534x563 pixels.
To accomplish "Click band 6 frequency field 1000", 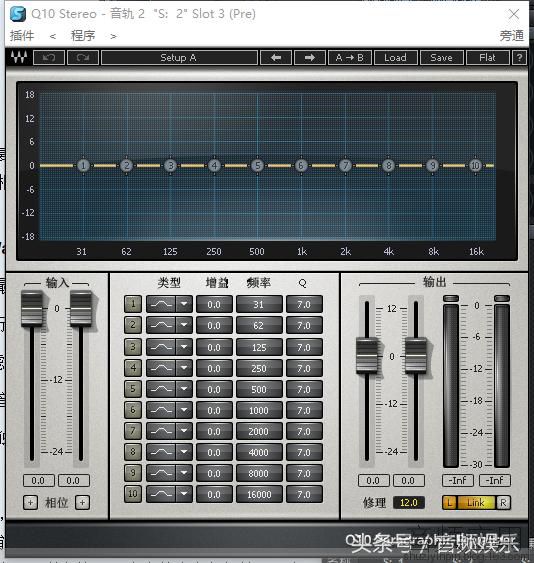I will tap(259, 410).
